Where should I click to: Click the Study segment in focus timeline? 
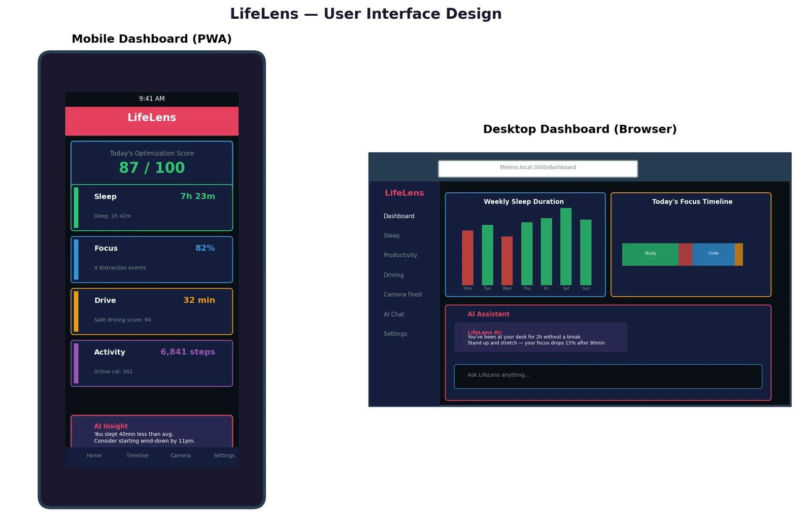tap(650, 255)
